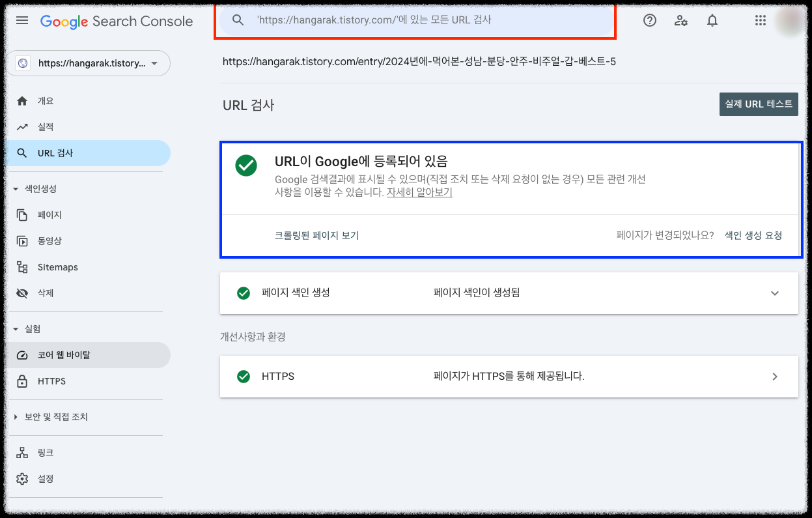The image size is (812, 518).
Task: Focus the URL inspection search field
Action: [x=417, y=20]
